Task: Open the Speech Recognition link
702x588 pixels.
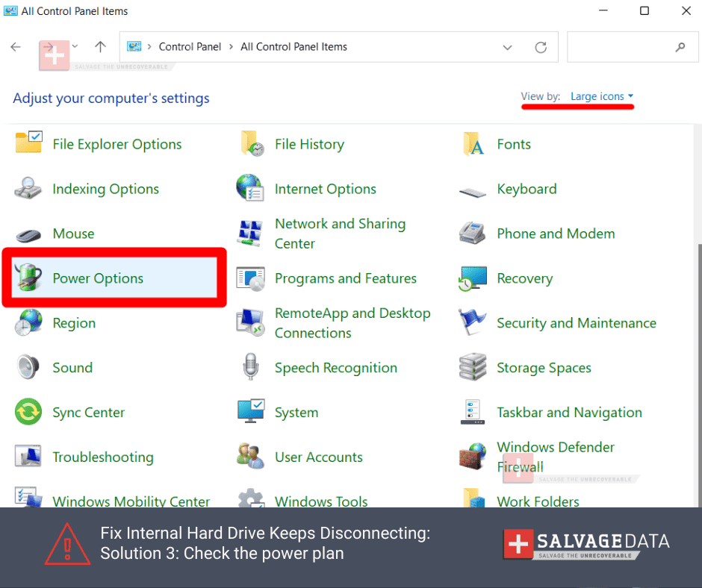Action: pyautogui.click(x=336, y=368)
